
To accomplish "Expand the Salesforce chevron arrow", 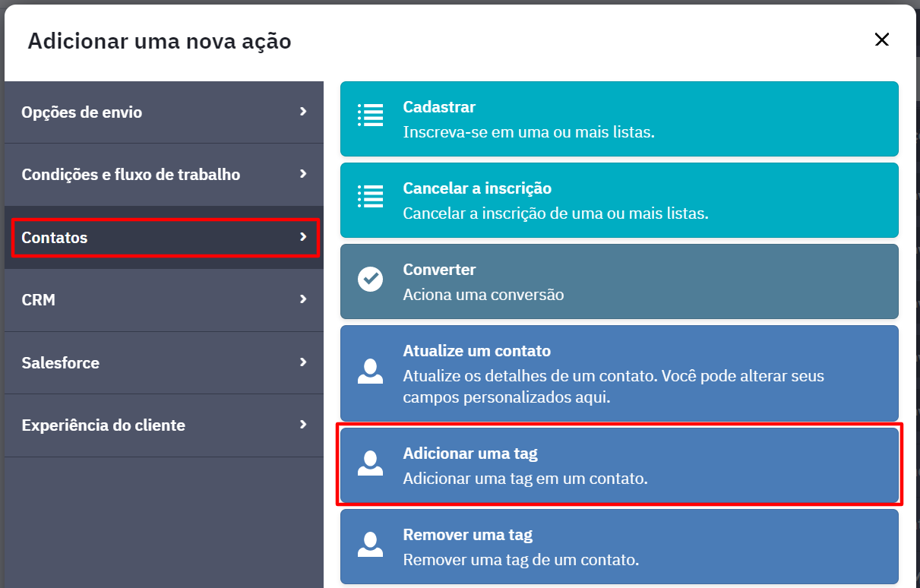I will click(303, 362).
